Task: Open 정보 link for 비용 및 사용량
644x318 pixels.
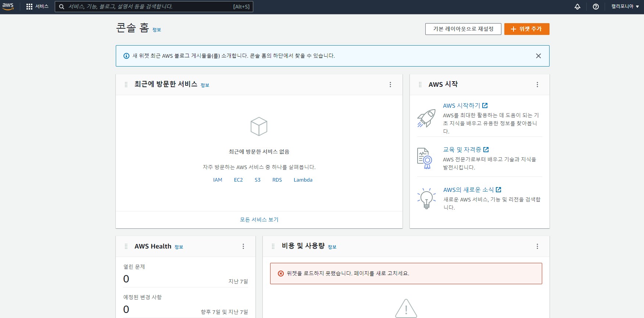Action: [x=332, y=247]
